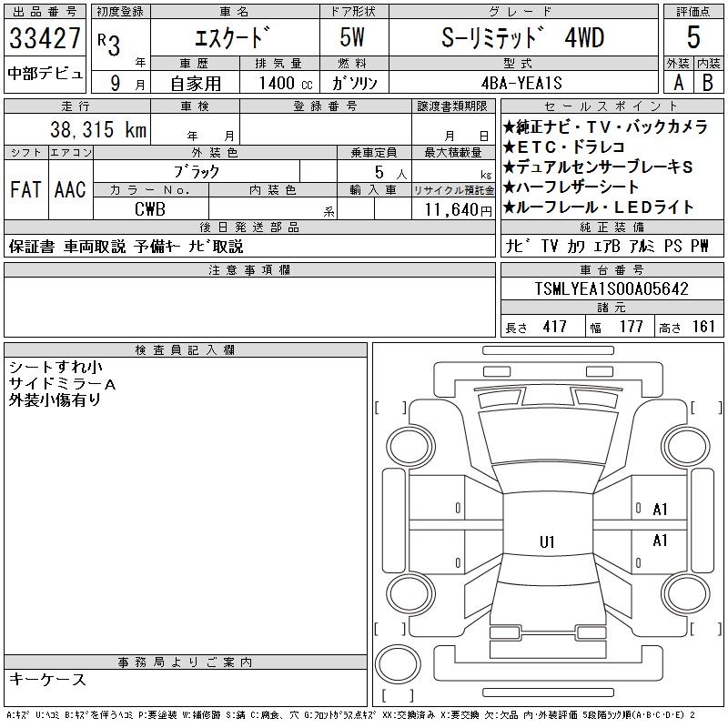Click the mileage value 38,315 km
Image resolution: width=728 pixels, height=728 pixels.
98,129
